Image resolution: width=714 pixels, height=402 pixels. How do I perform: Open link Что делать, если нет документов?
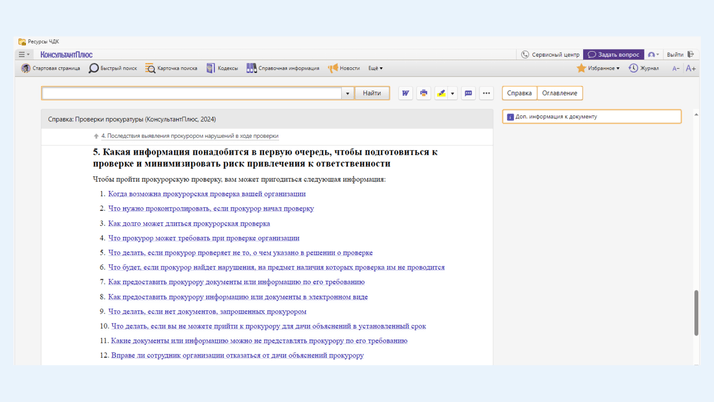pyautogui.click(x=207, y=311)
